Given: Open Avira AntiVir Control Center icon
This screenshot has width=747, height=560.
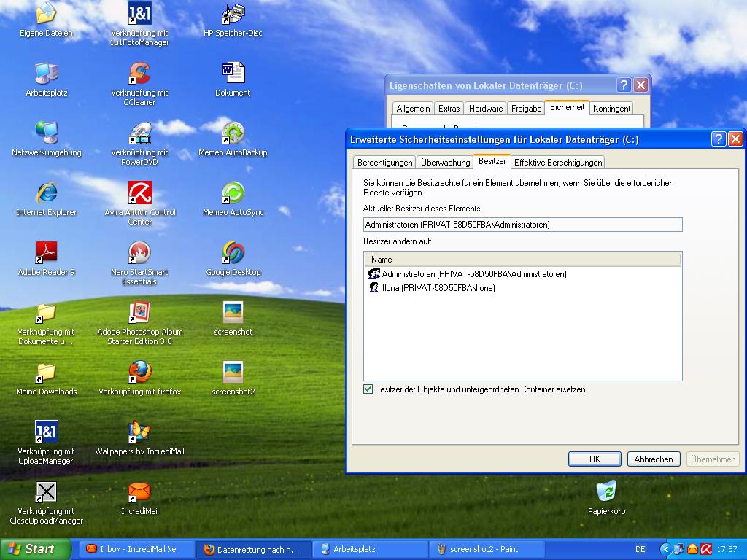Looking at the screenshot, I should tap(139, 192).
